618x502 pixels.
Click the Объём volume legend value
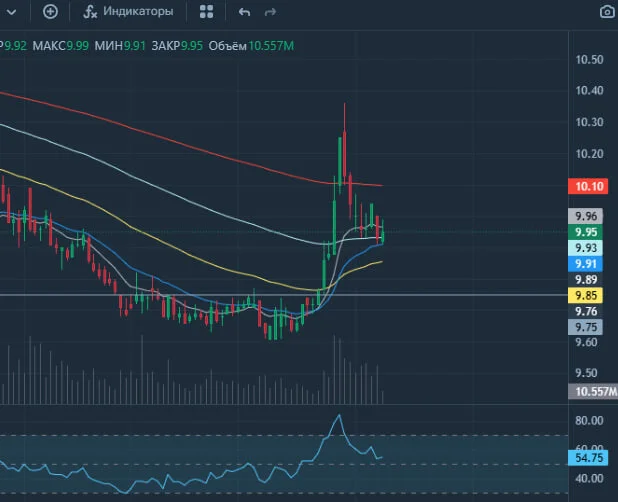click(271, 46)
